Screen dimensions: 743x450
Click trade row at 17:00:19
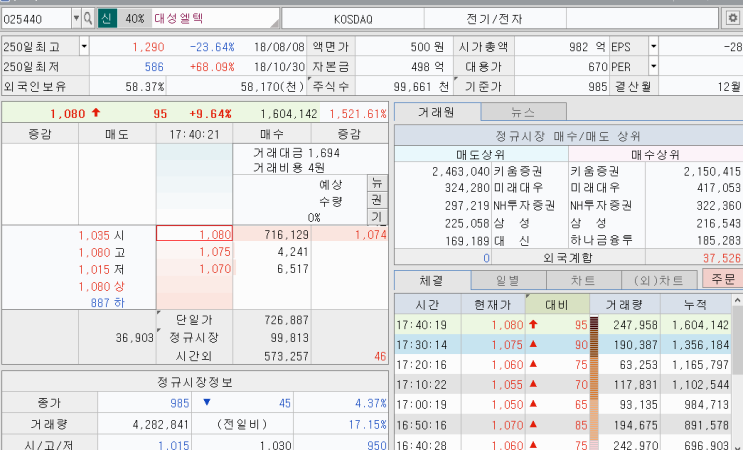coord(563,404)
